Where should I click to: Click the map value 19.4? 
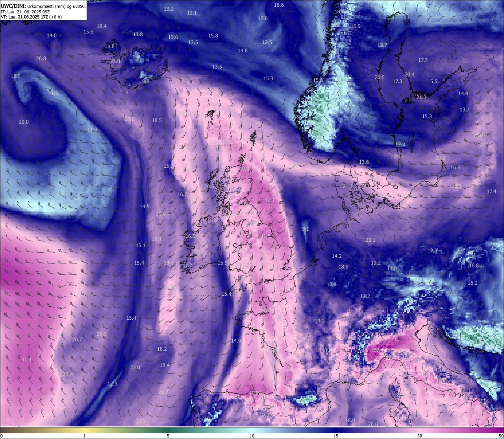pos(102,26)
